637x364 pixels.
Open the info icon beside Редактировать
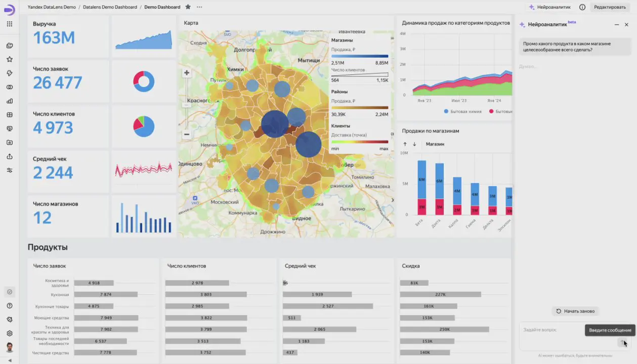tap(582, 7)
